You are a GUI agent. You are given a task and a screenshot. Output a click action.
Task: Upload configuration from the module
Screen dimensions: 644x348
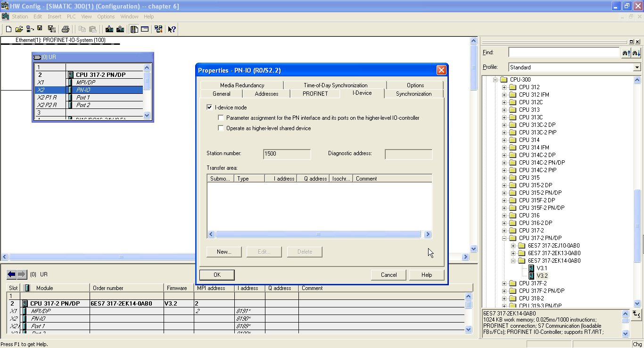(x=120, y=29)
